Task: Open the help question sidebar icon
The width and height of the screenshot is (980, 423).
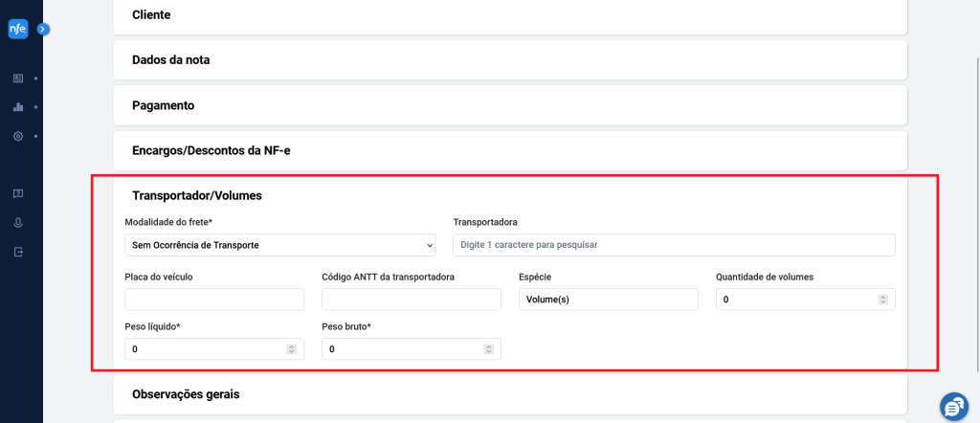Action: tap(18, 193)
